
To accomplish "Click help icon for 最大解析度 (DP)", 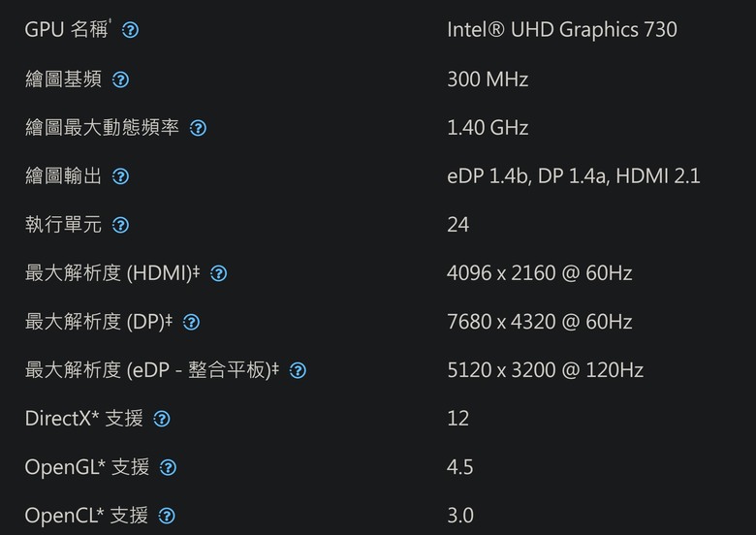I will tap(191, 322).
